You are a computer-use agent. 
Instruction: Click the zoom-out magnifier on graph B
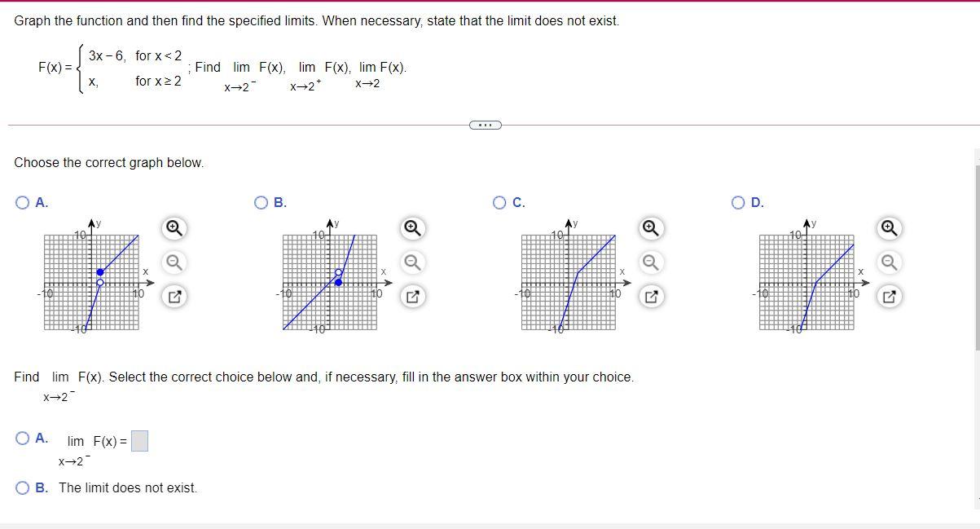(412, 263)
